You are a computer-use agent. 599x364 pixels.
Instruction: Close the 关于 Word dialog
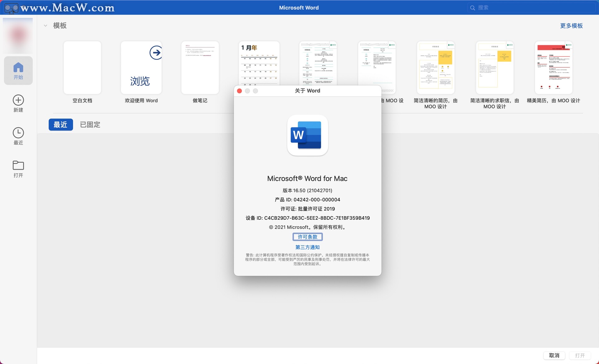(x=240, y=91)
